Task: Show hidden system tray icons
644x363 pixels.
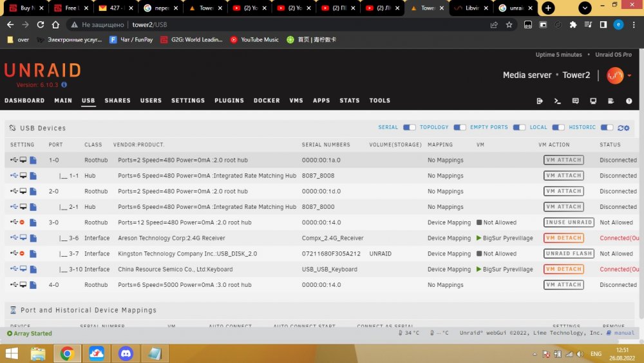Action: coord(535,354)
